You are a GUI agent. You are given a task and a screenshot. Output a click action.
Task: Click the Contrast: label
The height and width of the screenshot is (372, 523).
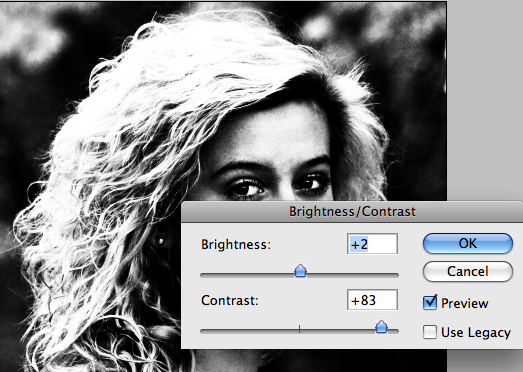(x=230, y=301)
